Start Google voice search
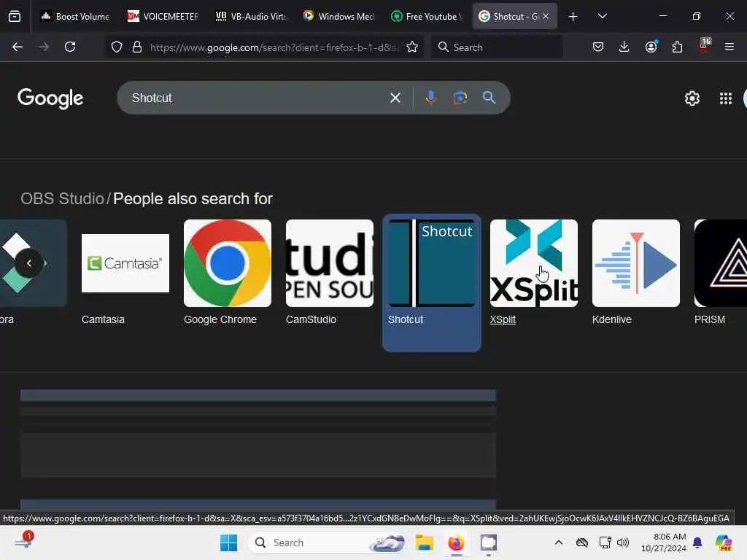Screen dimensions: 747x560 [430, 98]
